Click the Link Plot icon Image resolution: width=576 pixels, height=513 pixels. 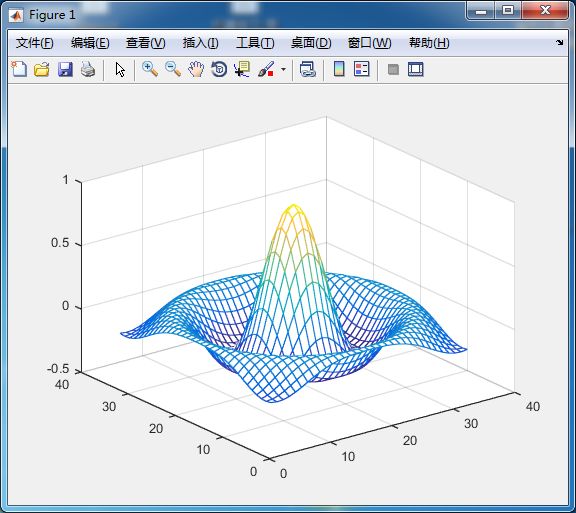pyautogui.click(x=308, y=69)
